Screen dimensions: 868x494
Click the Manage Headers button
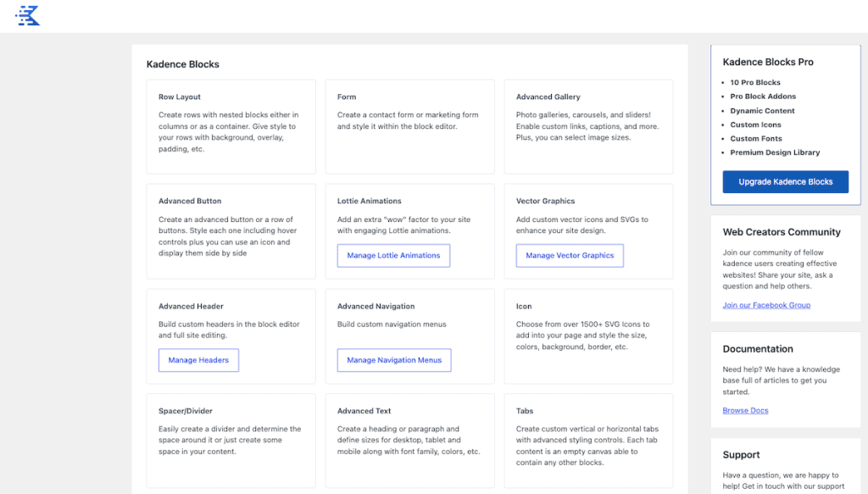198,359
